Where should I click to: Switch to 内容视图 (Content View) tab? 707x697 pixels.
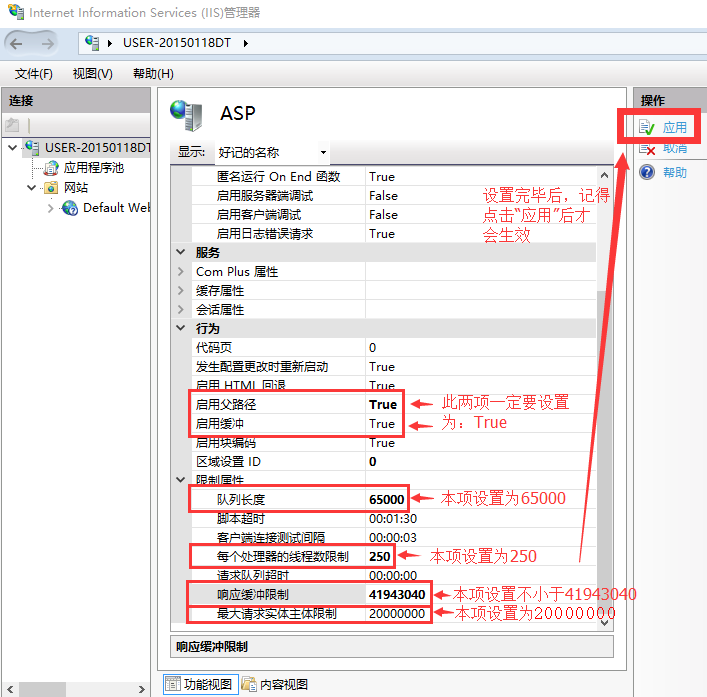(x=276, y=684)
